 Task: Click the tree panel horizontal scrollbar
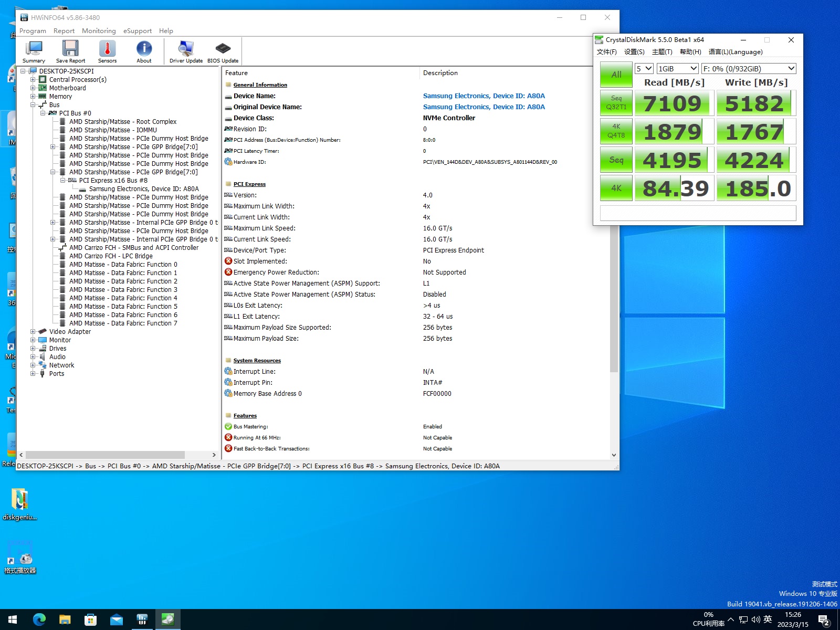click(x=105, y=455)
